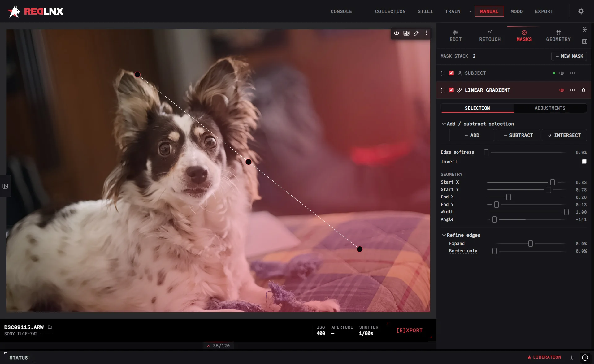
Task: Collapse the right panel with arrows icon
Action: click(585, 29)
